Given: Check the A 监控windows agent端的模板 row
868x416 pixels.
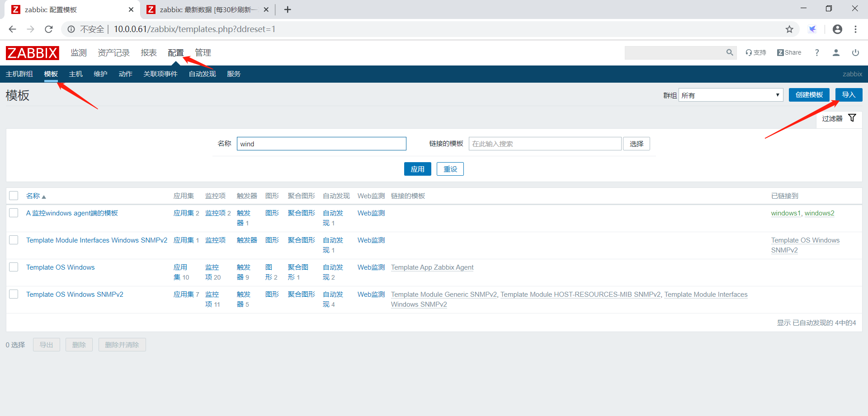Looking at the screenshot, I should click(x=14, y=213).
